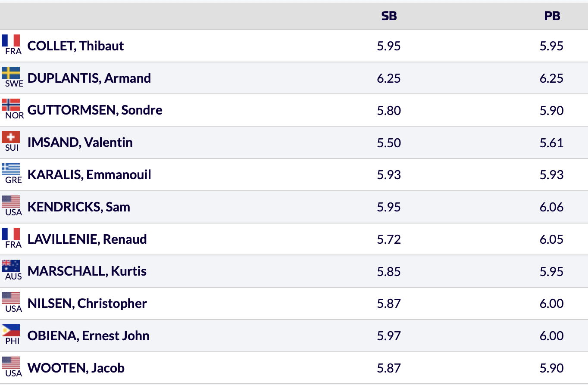Click the Norwegian flag beside GUTTORMSEN

pyautogui.click(x=11, y=105)
